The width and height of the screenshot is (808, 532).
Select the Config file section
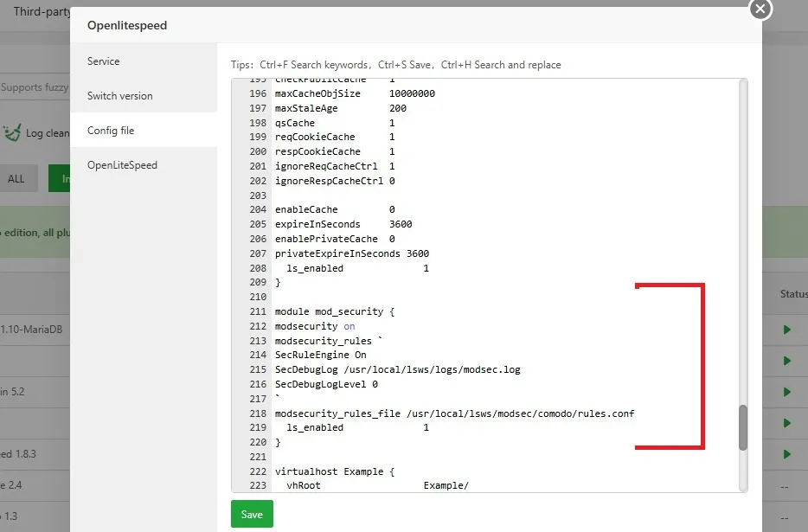[x=112, y=130]
